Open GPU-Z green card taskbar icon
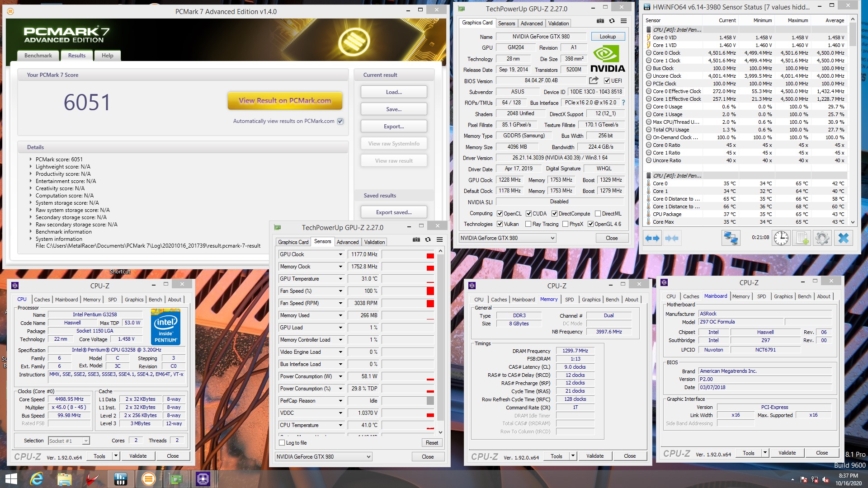Viewport: 868px width, 488px height. 175,479
